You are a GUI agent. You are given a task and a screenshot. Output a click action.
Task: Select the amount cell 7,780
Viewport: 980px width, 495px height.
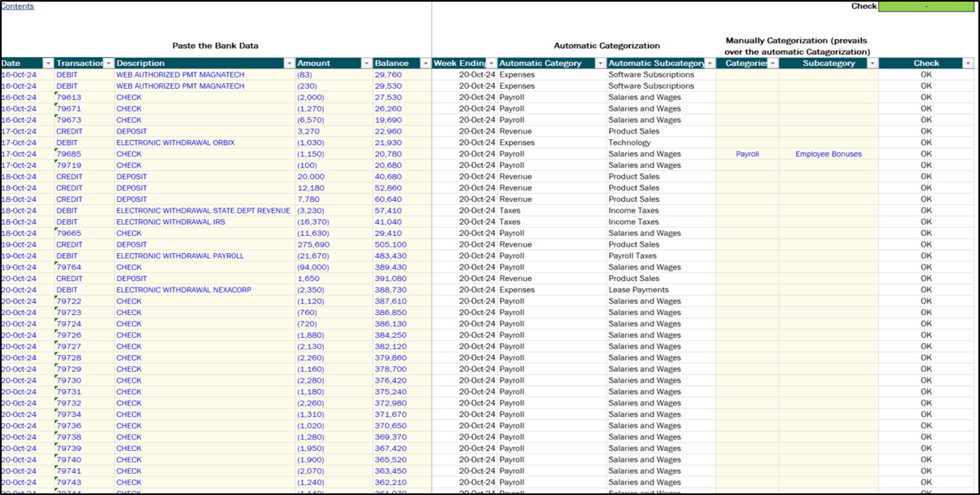(333, 199)
